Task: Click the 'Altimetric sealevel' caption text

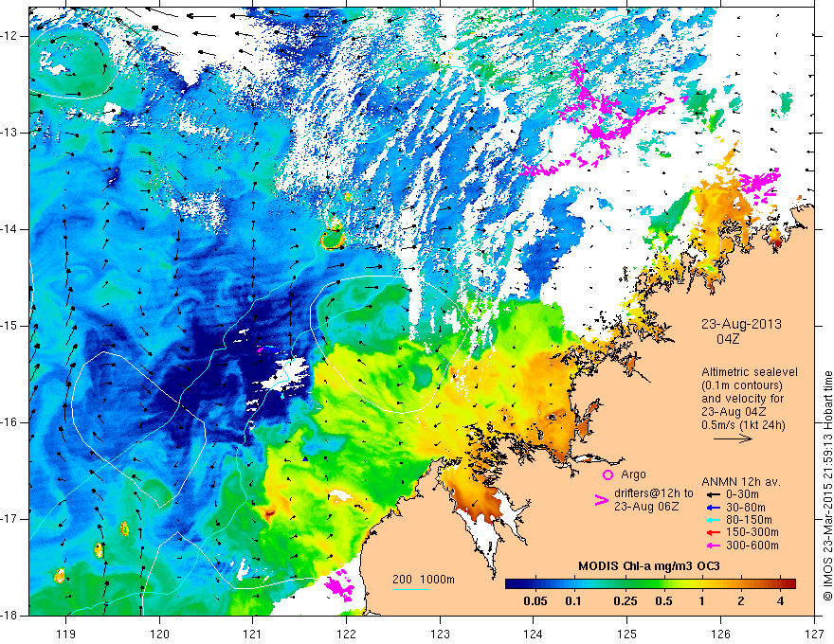Action: click(750, 372)
